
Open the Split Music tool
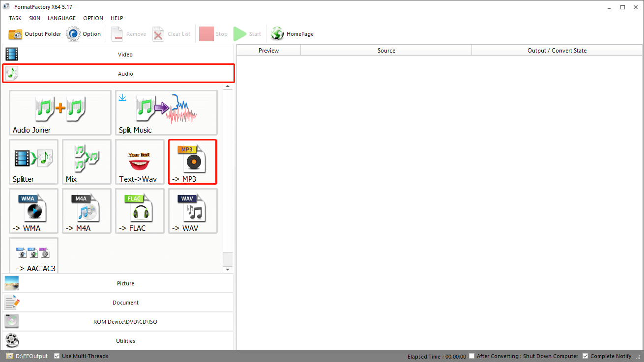pos(166,112)
